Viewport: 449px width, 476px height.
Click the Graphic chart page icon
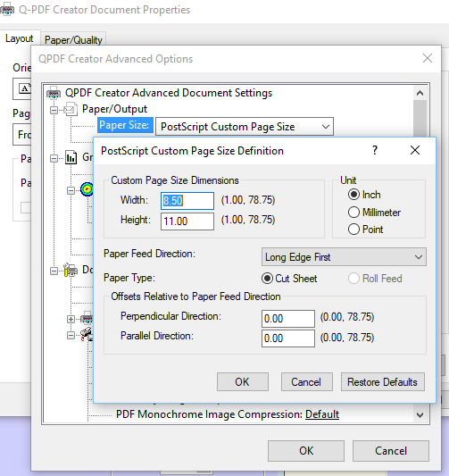[71, 157]
